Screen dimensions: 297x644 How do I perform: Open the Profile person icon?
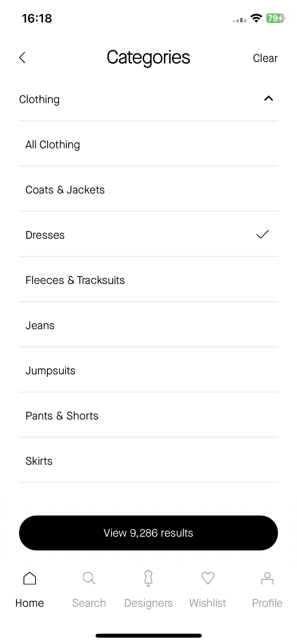click(267, 578)
